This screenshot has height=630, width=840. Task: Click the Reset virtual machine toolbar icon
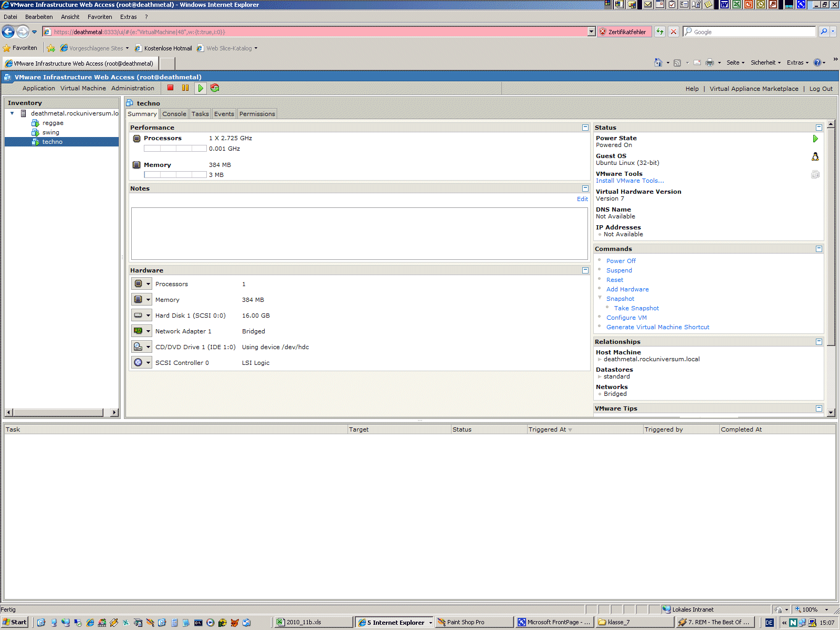[215, 88]
